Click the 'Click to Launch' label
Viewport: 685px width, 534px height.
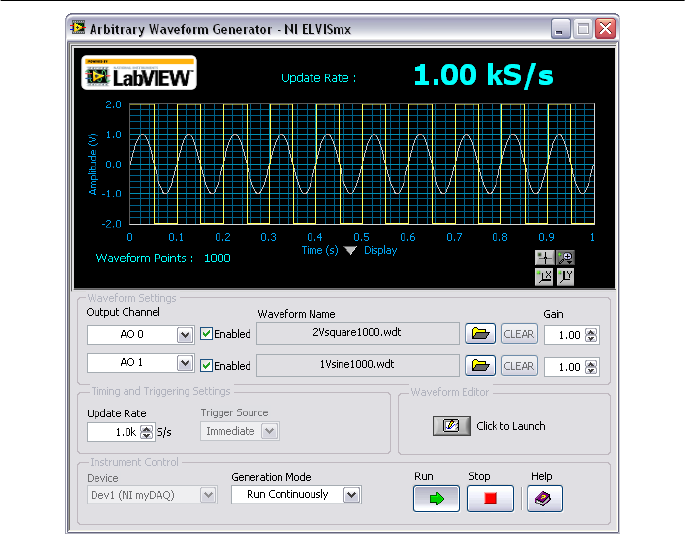[x=511, y=426]
